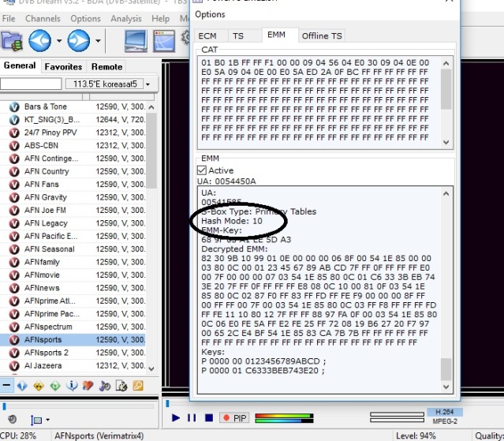Click the minus collapse icon below channel list
The width and height of the screenshot is (504, 441).
click(x=6, y=386)
